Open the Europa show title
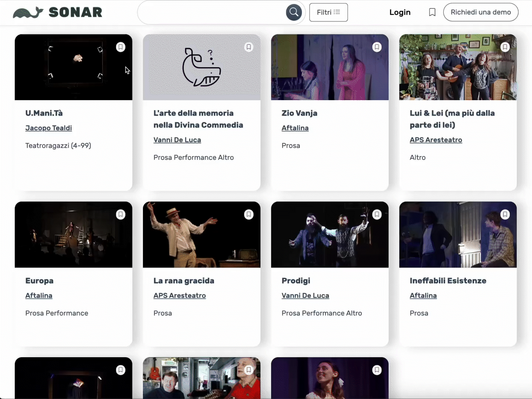This screenshot has width=532, height=399. pyautogui.click(x=40, y=281)
